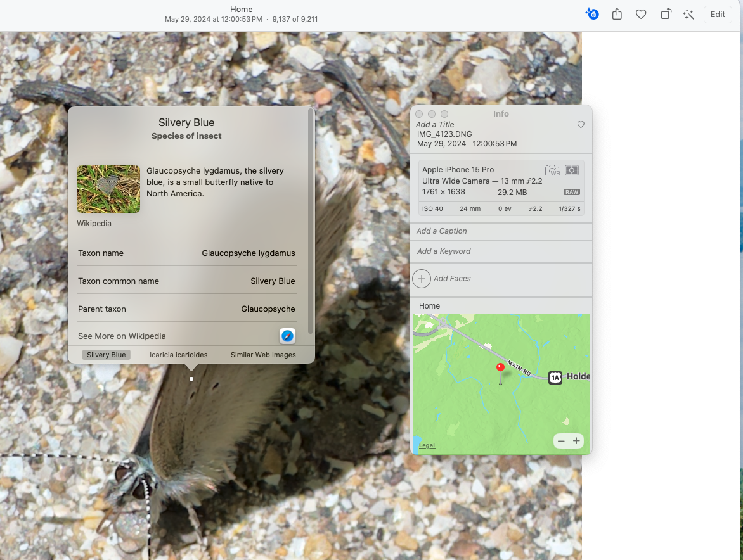The image size is (743, 560).
Task: Click the 1/327 s shutter speed value
Action: point(569,209)
